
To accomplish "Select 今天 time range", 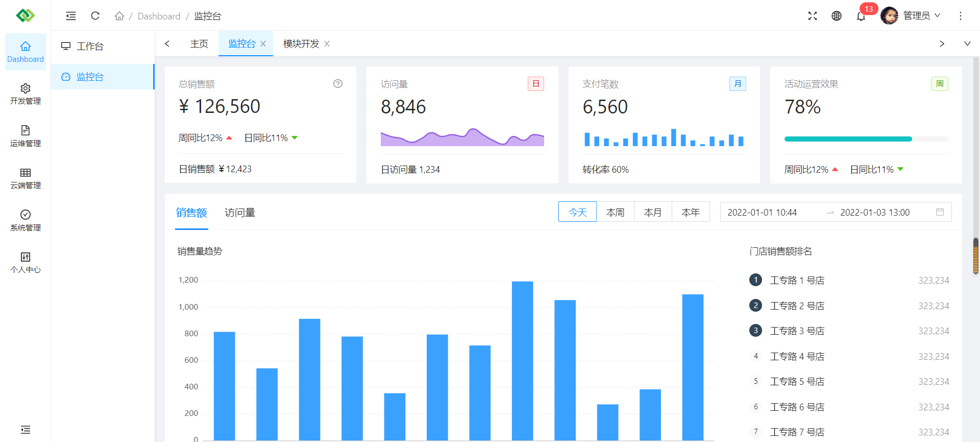I will (578, 212).
